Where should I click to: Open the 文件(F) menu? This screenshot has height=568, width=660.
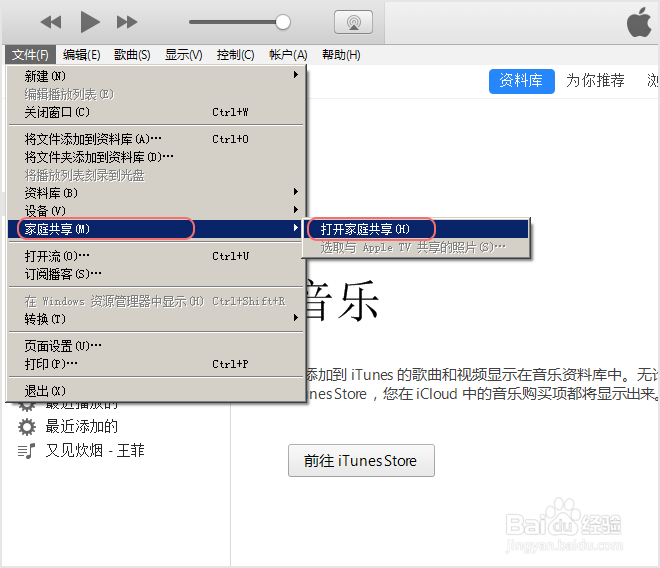click(30, 55)
